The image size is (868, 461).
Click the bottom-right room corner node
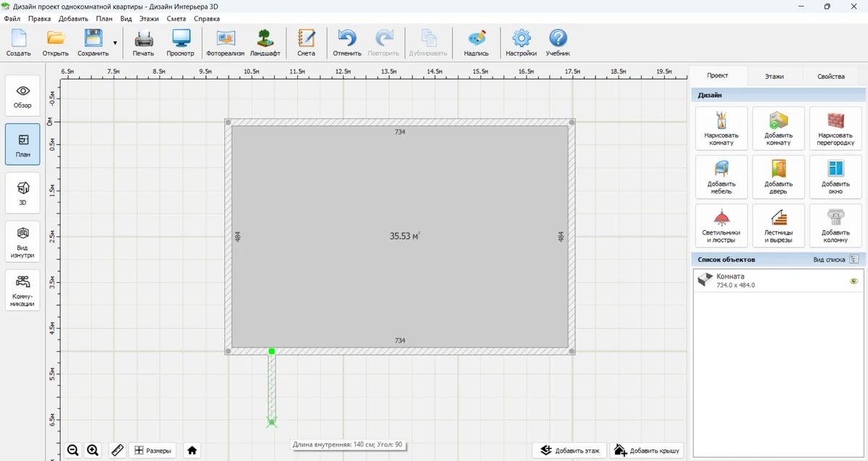pos(571,351)
